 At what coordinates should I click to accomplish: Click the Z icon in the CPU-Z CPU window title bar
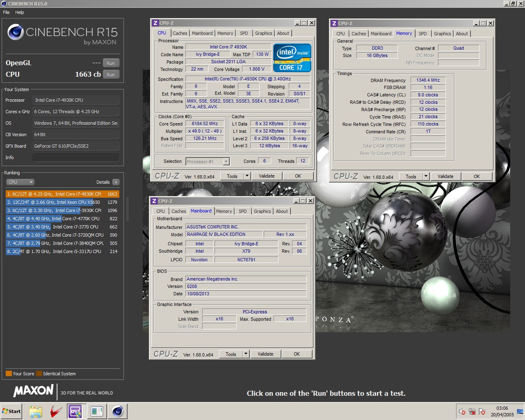[155, 23]
